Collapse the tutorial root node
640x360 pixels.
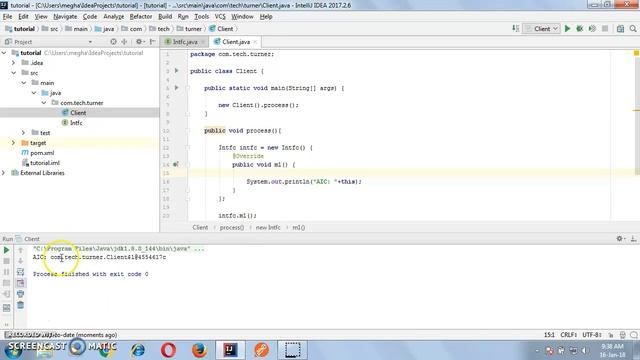(4, 53)
